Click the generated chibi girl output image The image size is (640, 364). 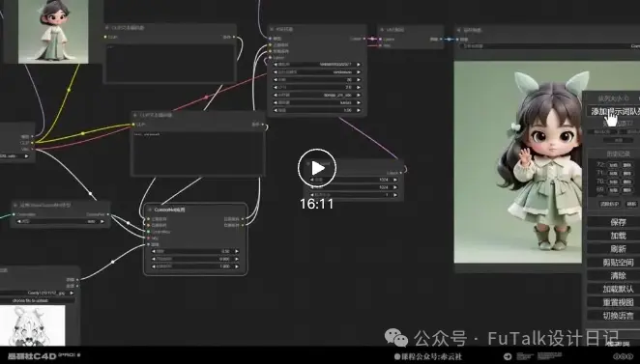(518, 162)
